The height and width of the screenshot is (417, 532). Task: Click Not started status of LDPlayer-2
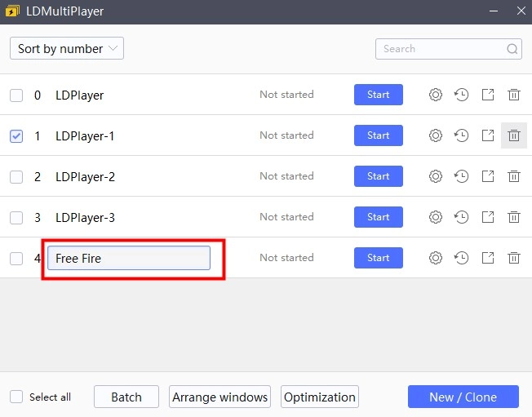[x=286, y=176]
